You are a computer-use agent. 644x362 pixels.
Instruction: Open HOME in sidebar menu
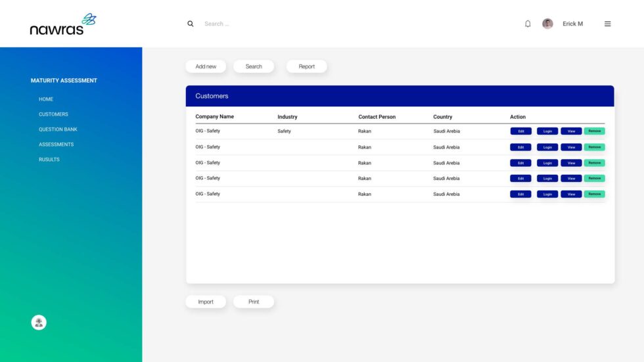click(x=46, y=99)
